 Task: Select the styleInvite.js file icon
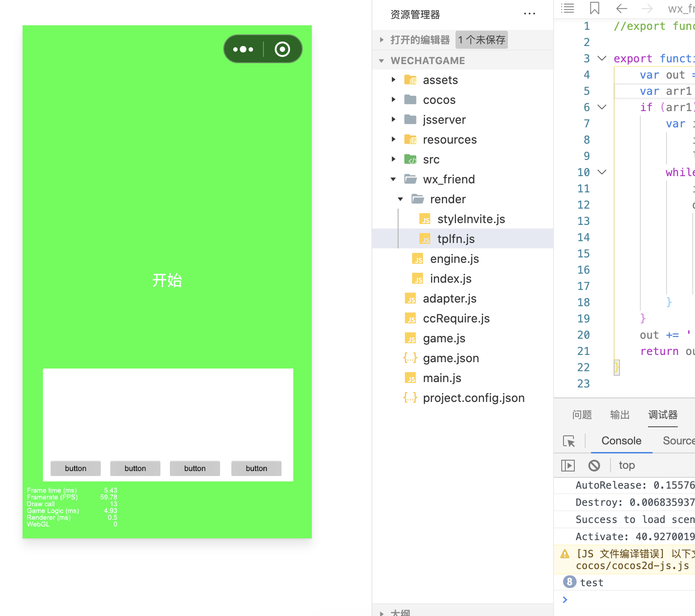425,219
